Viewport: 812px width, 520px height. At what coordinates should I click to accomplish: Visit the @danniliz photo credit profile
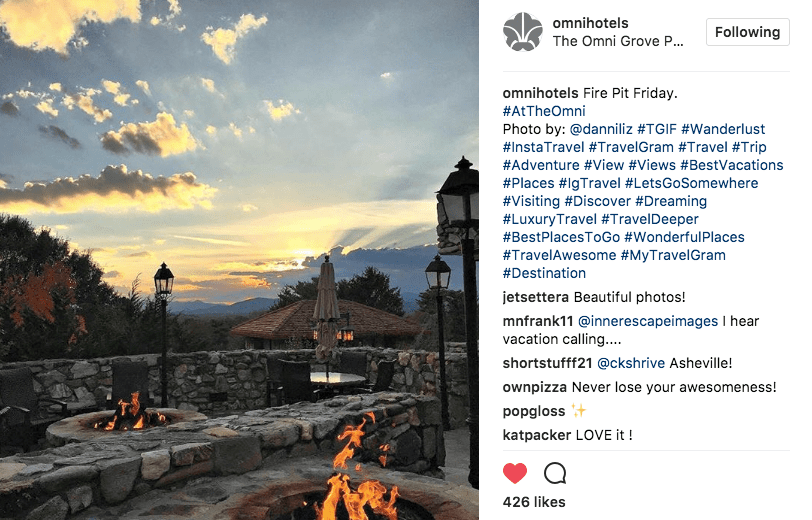tap(601, 129)
